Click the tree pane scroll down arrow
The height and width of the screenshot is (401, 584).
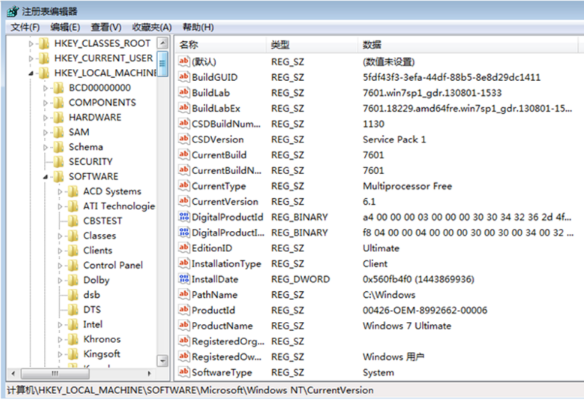(x=162, y=360)
